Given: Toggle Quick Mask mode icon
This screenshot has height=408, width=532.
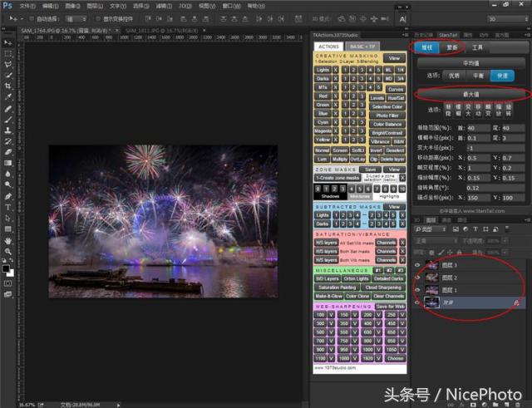Looking at the screenshot, I should pyautogui.click(x=7, y=283).
